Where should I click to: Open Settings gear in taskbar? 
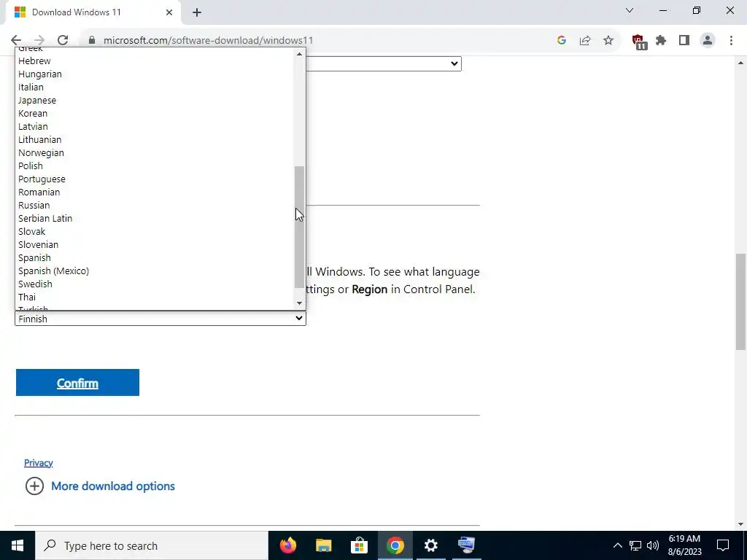pyautogui.click(x=430, y=545)
